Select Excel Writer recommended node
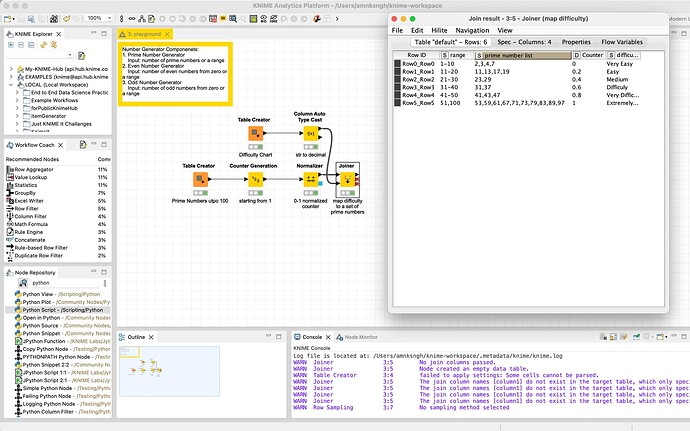This screenshot has height=431, width=690. (x=29, y=201)
